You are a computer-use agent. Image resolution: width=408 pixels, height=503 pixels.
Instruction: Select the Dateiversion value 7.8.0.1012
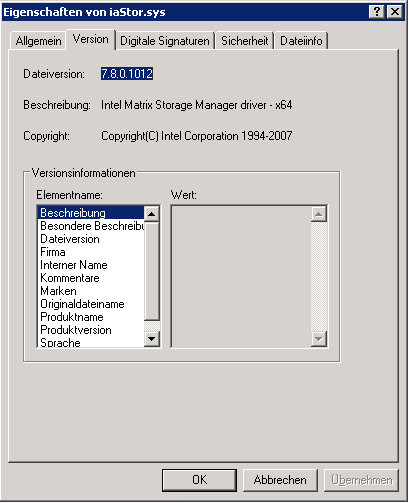[127, 74]
